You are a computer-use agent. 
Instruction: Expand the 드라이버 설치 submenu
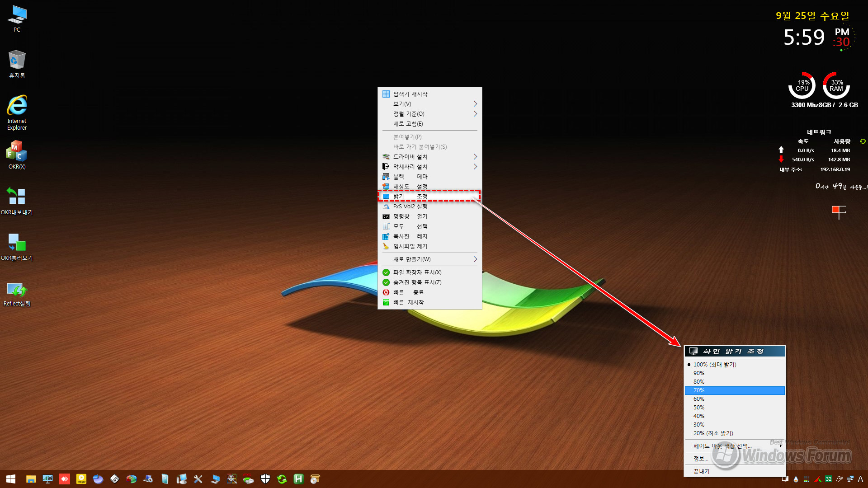click(429, 157)
